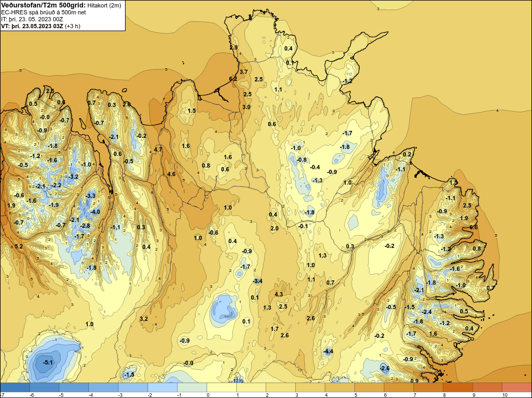
Task: Select the -2.2 temperature value
Action: (x=56, y=185)
